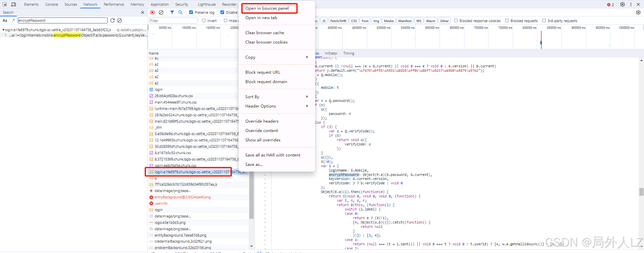Toggle the device toolbar icon
Image resolution: width=644 pixels, height=253 pixels.
[x=13, y=4]
